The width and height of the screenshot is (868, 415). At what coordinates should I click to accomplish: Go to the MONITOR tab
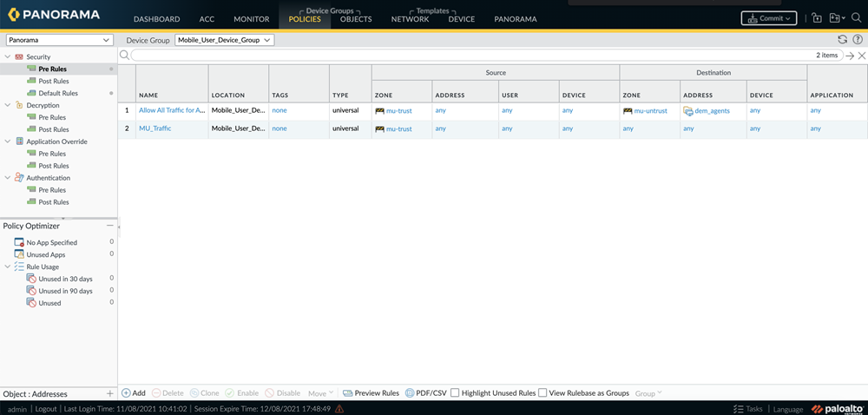251,19
